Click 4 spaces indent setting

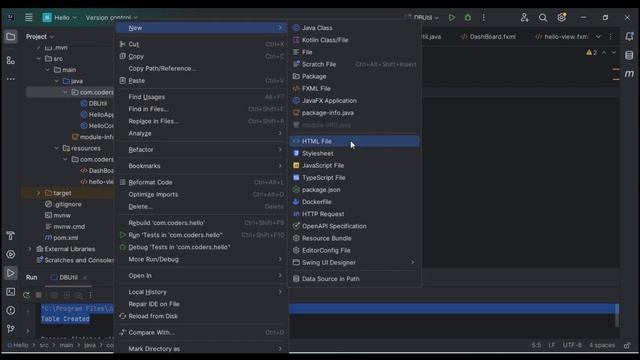(x=602, y=345)
